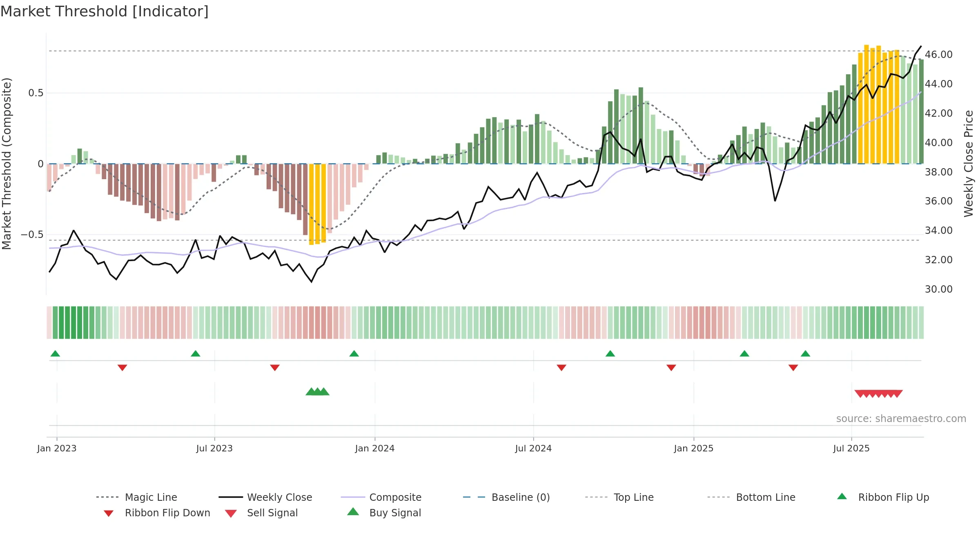Click the Weekly Close Price axis title
Image resolution: width=980 pixels, height=551 pixels.
[969, 164]
